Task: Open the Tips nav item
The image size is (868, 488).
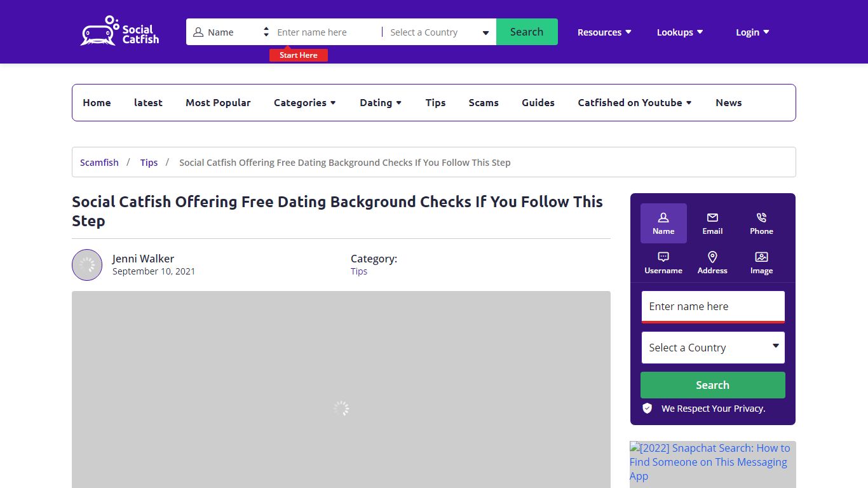Action: (x=435, y=102)
